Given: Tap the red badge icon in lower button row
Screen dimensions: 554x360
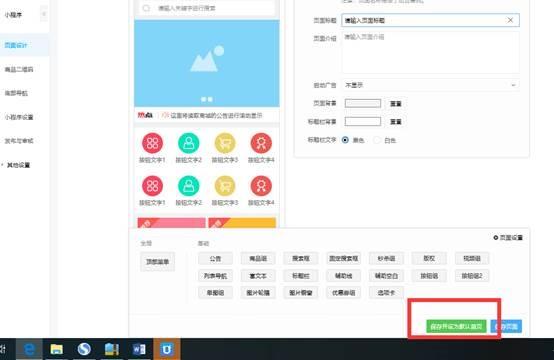Looking at the screenshot, I should click(x=261, y=186).
